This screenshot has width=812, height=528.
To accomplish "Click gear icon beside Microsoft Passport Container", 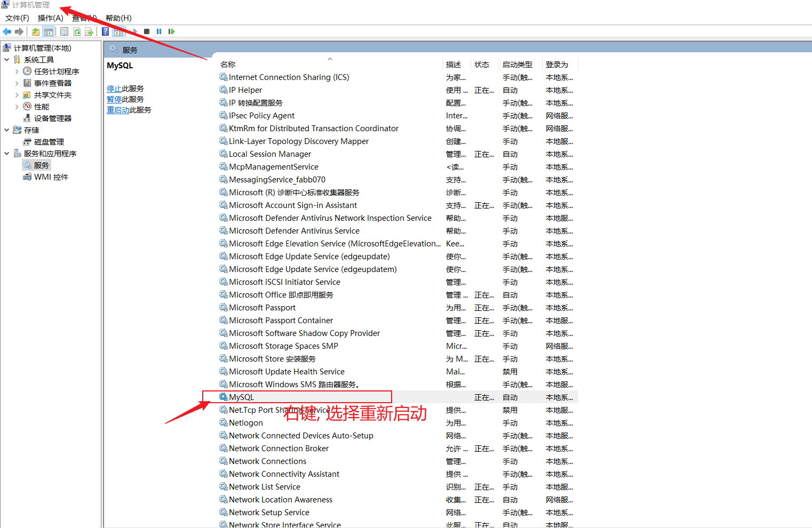I will (x=224, y=320).
